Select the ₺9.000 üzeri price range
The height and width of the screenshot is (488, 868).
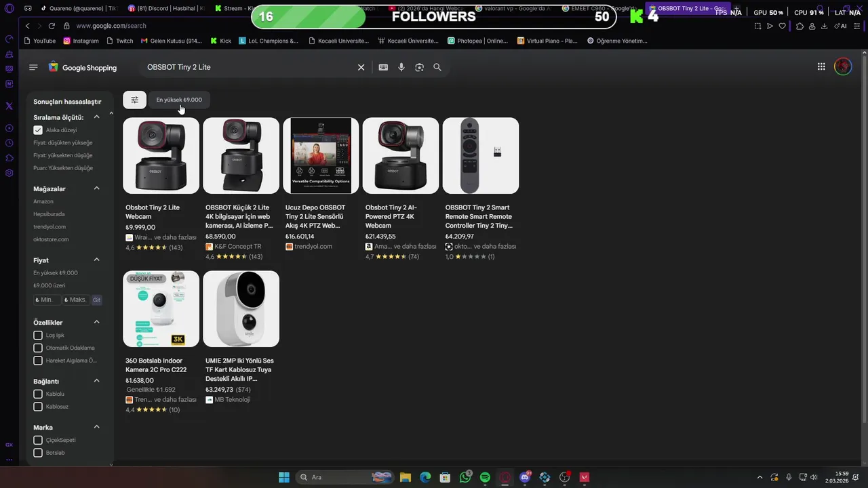point(50,285)
